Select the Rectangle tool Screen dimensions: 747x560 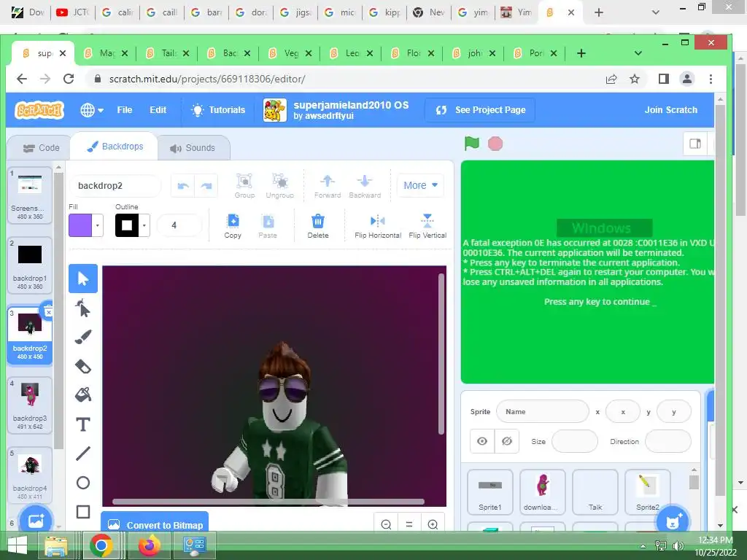click(x=83, y=512)
